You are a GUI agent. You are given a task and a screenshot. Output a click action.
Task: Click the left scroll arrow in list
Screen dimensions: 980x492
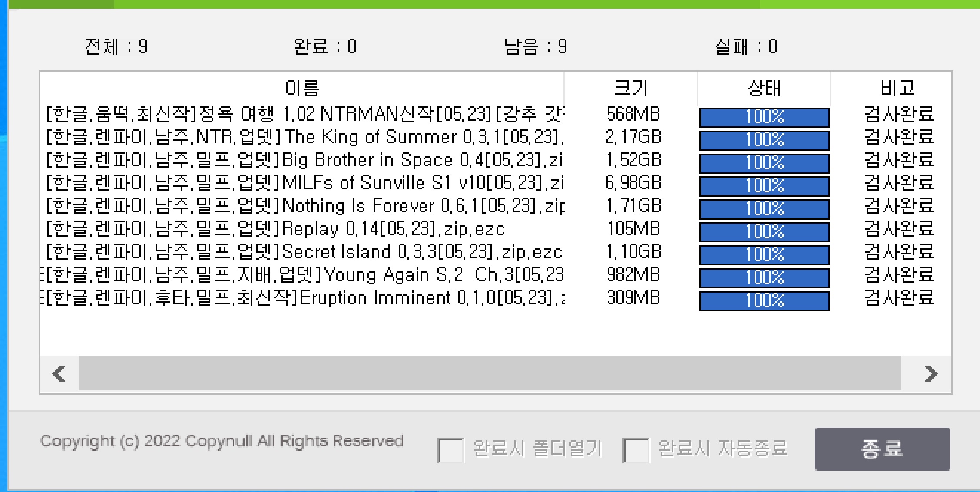tap(59, 373)
